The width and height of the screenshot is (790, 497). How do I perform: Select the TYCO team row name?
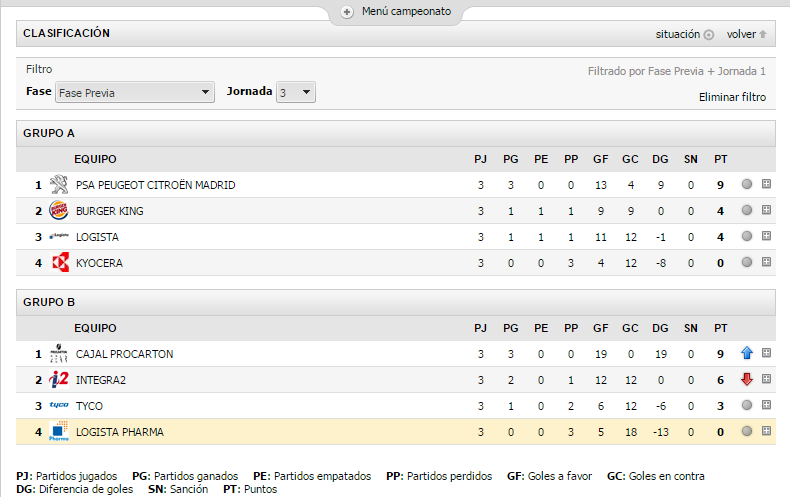(x=89, y=406)
